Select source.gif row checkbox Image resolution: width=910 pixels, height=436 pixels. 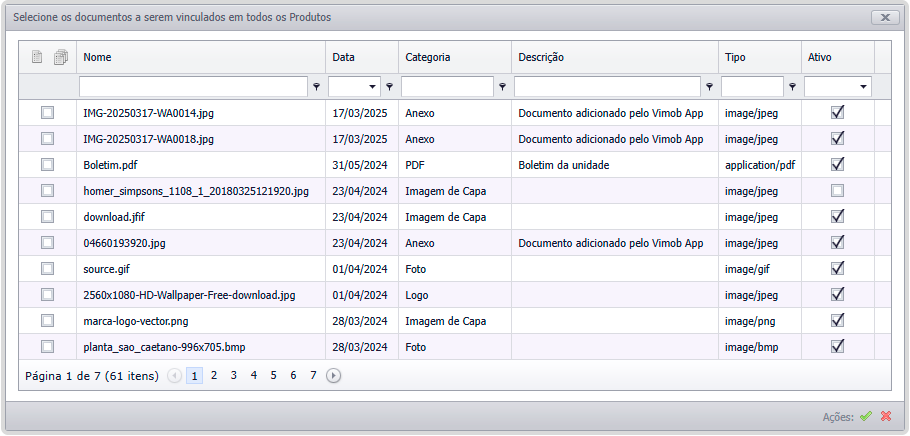(x=47, y=269)
